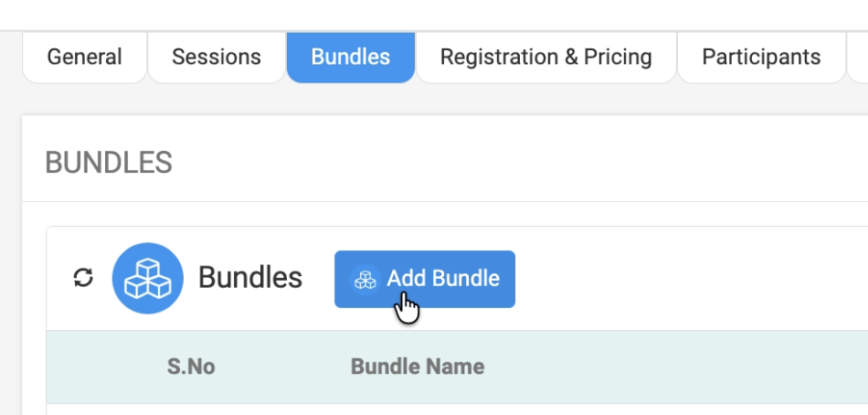Image resolution: width=868 pixels, height=415 pixels.
Task: Switch to the General tab
Action: pos(84,57)
